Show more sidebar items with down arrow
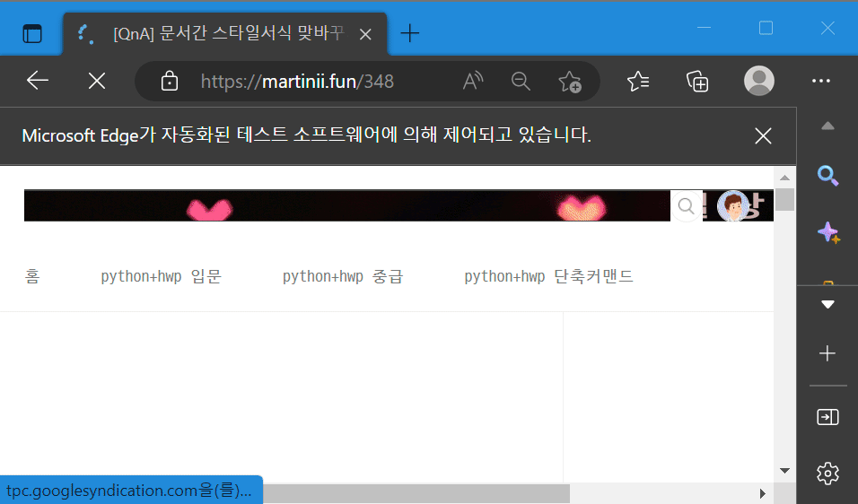Viewport: 858px width, 504px height. click(827, 305)
